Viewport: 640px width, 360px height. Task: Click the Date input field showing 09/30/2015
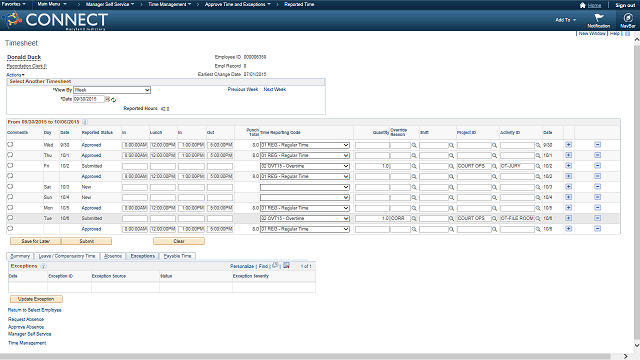tap(89, 99)
